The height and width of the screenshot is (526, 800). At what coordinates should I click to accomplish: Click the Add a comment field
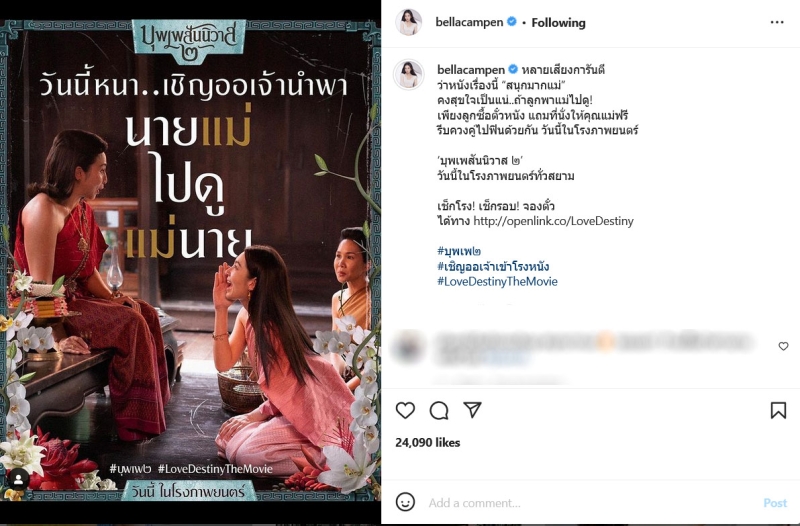point(592,503)
